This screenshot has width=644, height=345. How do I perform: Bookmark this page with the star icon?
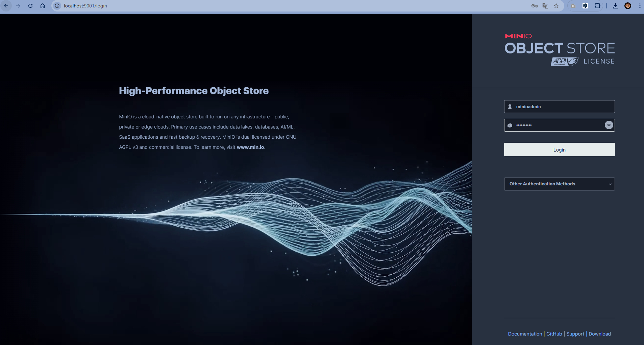pos(556,6)
